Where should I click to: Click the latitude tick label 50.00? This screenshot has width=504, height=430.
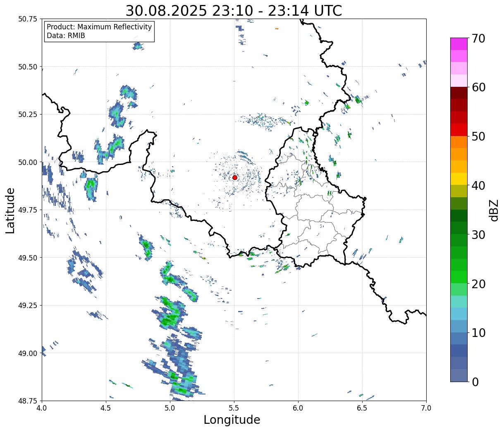pyautogui.click(x=28, y=162)
